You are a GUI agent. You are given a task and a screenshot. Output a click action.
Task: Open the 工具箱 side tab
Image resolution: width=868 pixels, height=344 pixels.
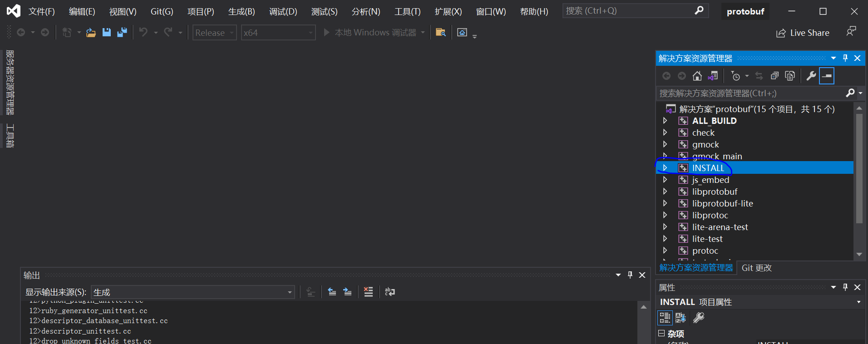click(10, 136)
